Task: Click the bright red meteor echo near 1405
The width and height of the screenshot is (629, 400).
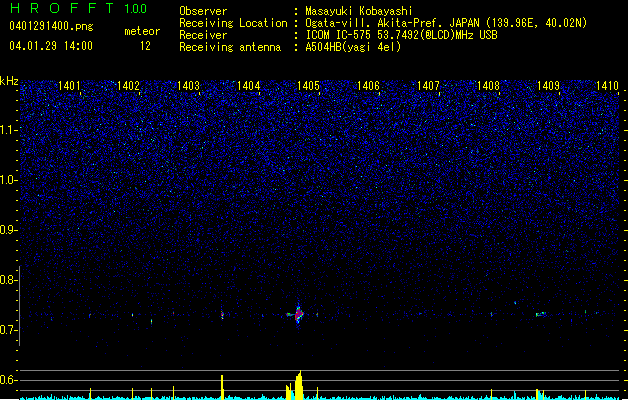Action: (299, 315)
